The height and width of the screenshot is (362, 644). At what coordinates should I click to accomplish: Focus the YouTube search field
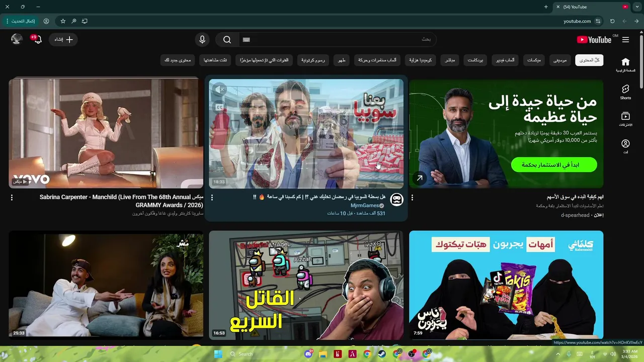[x=337, y=40]
